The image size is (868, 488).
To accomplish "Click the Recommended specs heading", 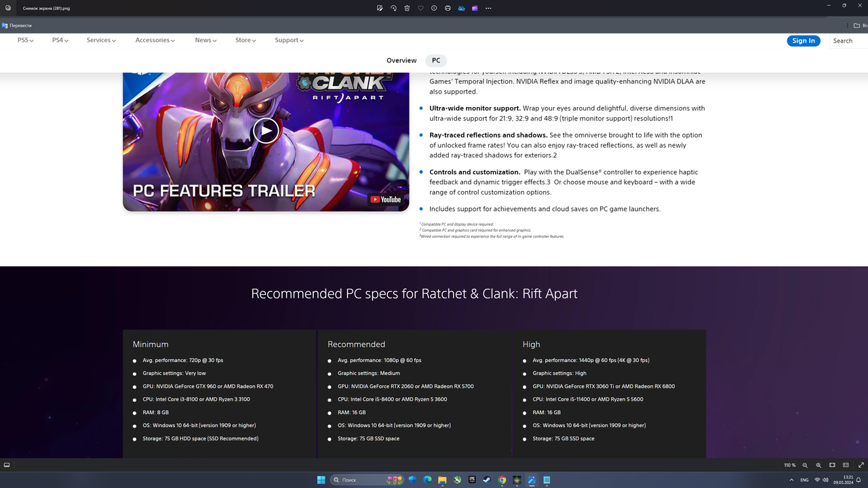I will (356, 344).
